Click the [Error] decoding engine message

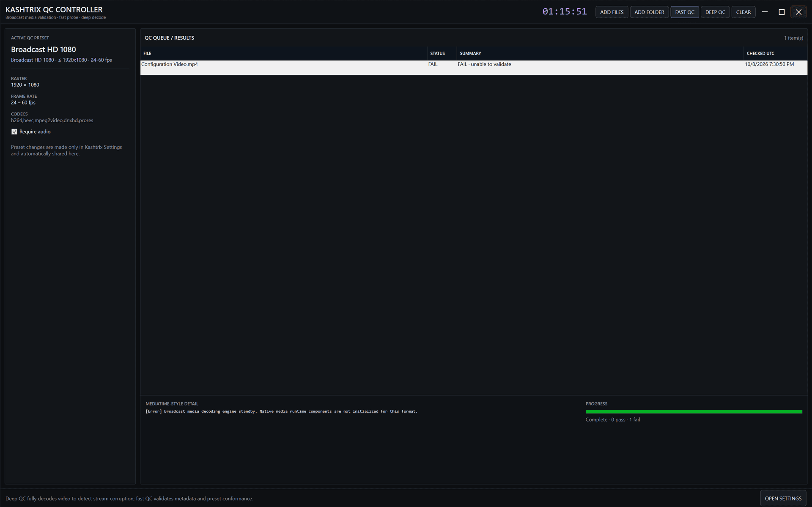coord(281,411)
